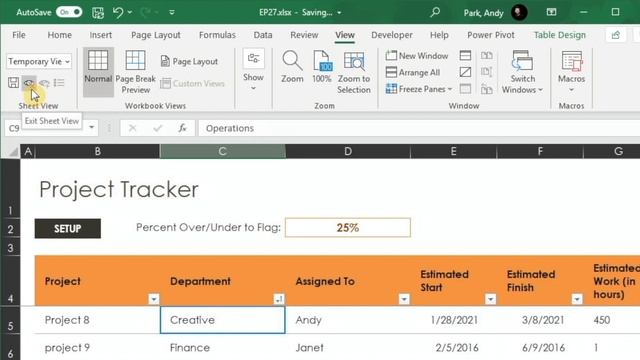Open the Show dropdown
The height and width of the screenshot is (360, 640).
coord(253,70)
